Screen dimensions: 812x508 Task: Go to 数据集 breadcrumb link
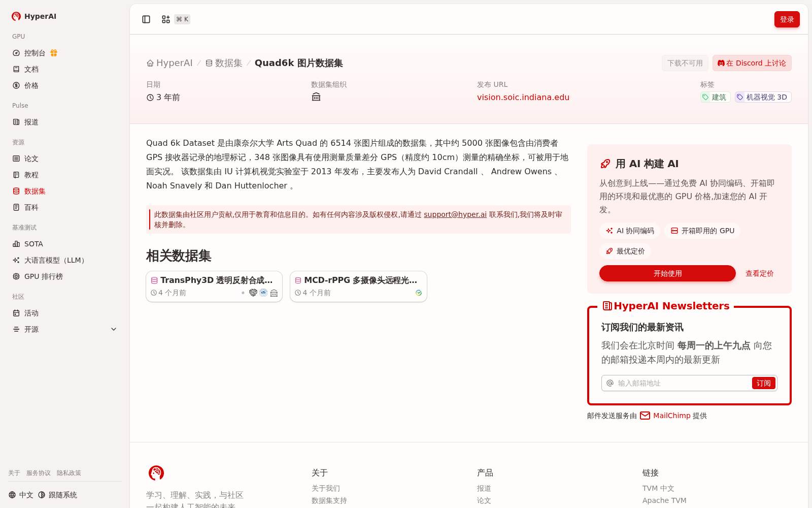[224, 63]
